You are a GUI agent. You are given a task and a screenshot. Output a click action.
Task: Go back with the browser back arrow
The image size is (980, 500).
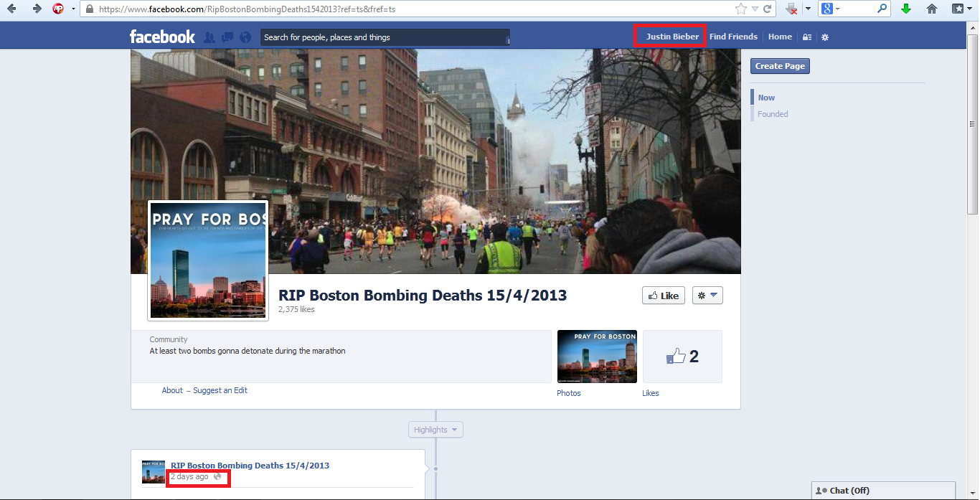[x=11, y=9]
